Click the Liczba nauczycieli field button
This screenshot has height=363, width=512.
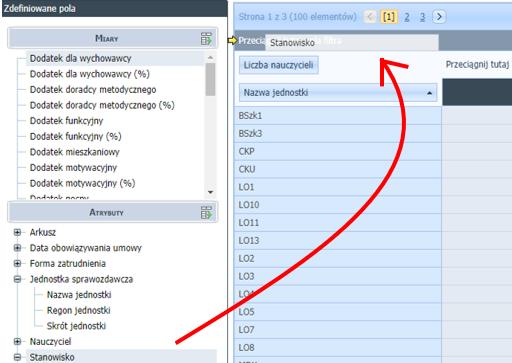tap(279, 65)
